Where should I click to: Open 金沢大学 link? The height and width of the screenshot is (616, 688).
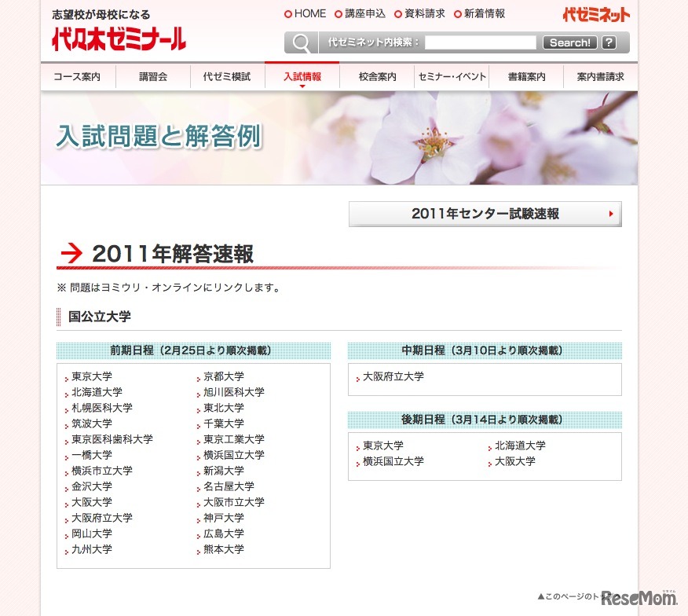click(x=92, y=486)
